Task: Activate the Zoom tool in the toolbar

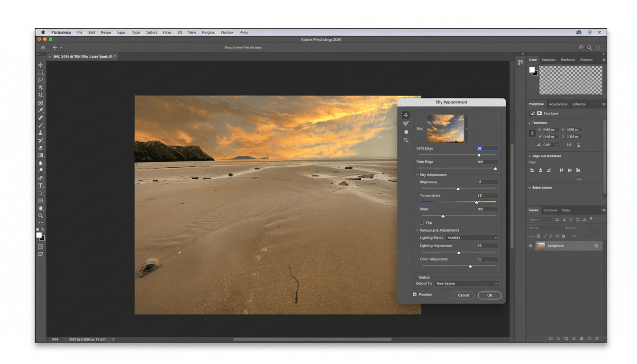Action: tap(41, 216)
